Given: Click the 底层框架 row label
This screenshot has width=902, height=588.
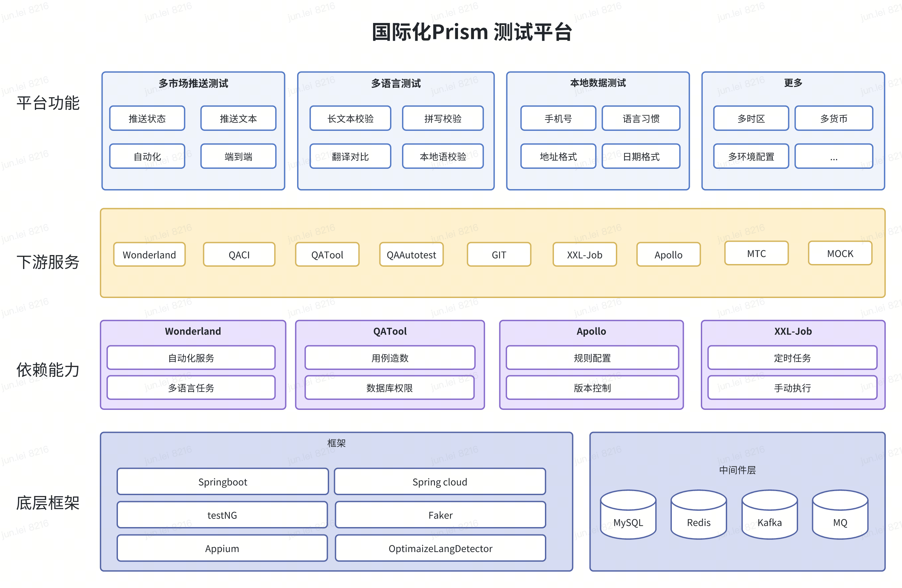Looking at the screenshot, I should [x=48, y=503].
